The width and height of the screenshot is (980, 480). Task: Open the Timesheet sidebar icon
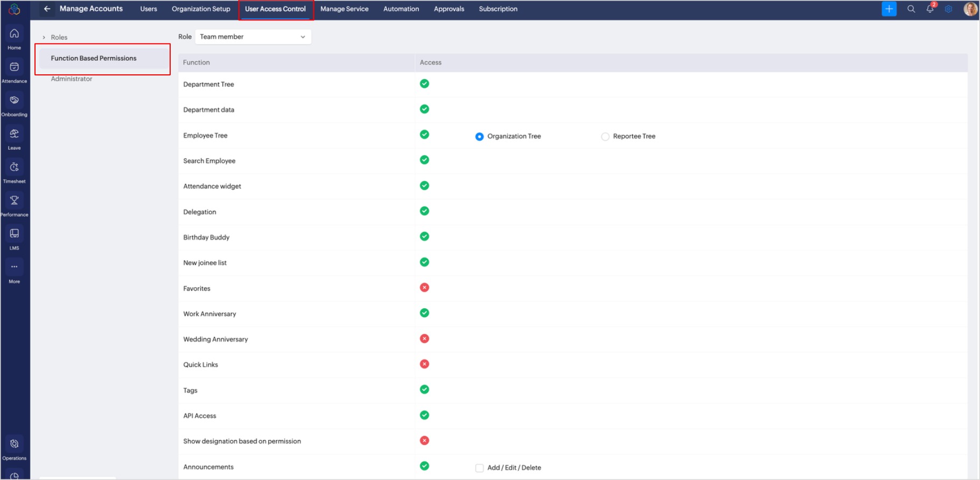click(15, 168)
